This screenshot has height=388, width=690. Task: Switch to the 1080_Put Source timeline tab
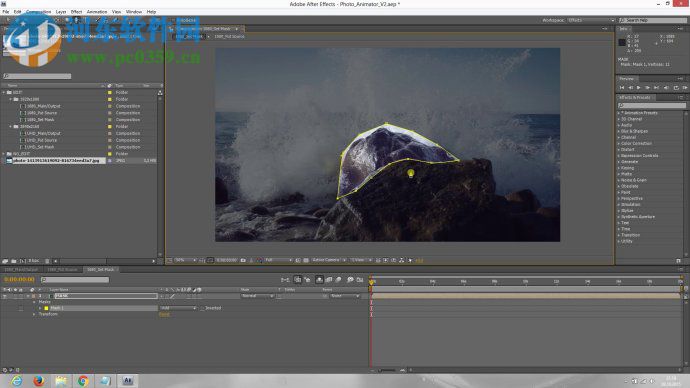[x=62, y=270]
